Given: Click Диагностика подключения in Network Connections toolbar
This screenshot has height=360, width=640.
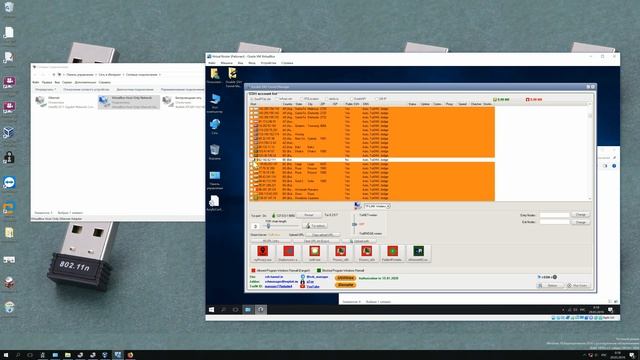Looking at the screenshot, I should pyautogui.click(x=135, y=89).
